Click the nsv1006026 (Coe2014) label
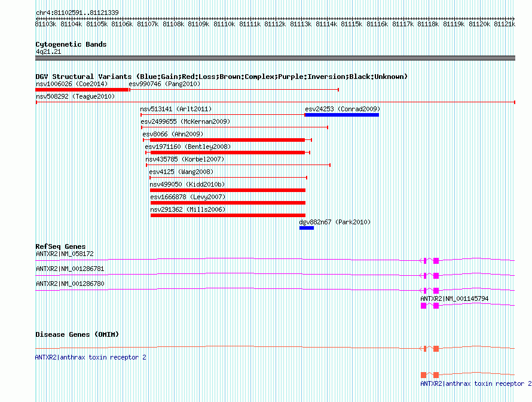Viewport: 532px width, 402px height. (x=72, y=84)
